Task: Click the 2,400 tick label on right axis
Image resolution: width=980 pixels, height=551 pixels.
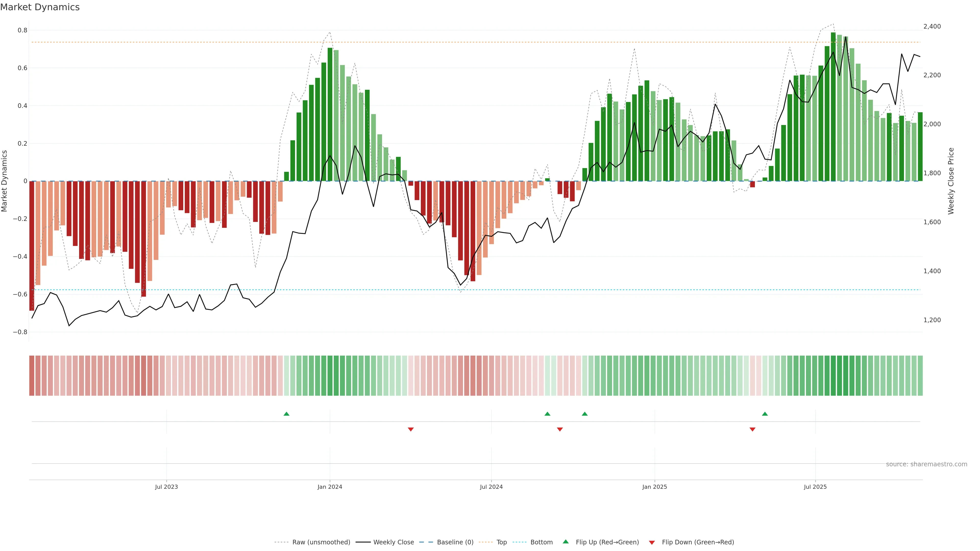Action: tap(932, 26)
